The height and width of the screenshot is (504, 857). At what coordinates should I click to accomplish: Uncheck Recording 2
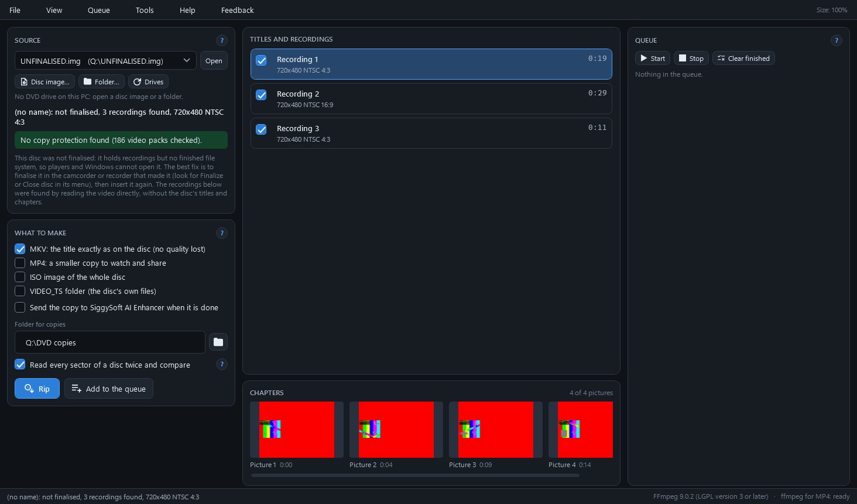[262, 95]
